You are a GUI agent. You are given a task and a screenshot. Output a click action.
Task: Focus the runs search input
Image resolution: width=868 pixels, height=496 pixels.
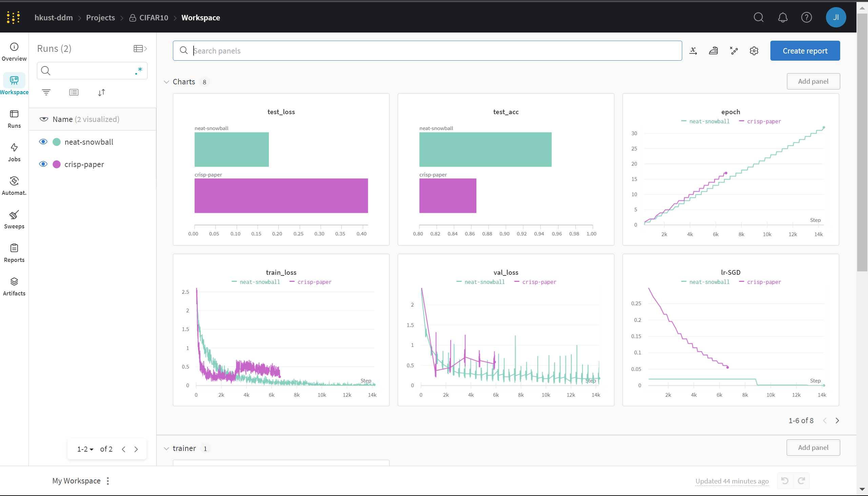pos(92,71)
